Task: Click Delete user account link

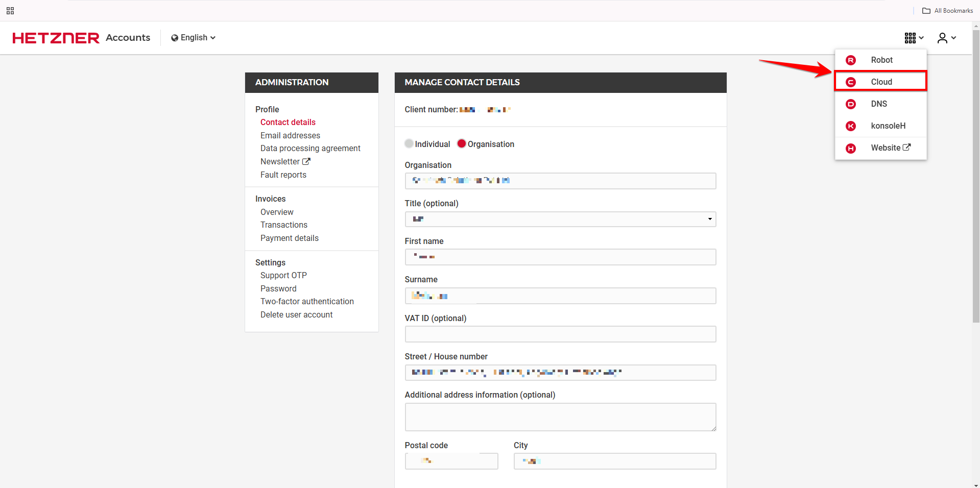Action: pos(296,315)
